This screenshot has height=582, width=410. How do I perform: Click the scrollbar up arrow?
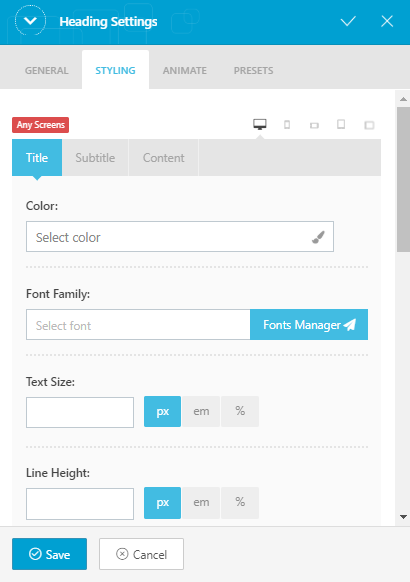(403, 99)
